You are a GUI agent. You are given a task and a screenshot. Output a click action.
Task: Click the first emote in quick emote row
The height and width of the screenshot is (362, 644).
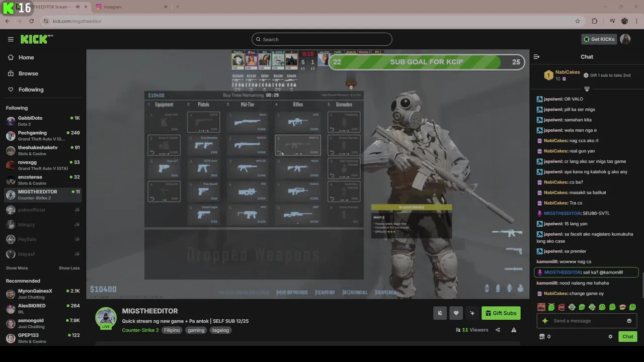point(541,307)
